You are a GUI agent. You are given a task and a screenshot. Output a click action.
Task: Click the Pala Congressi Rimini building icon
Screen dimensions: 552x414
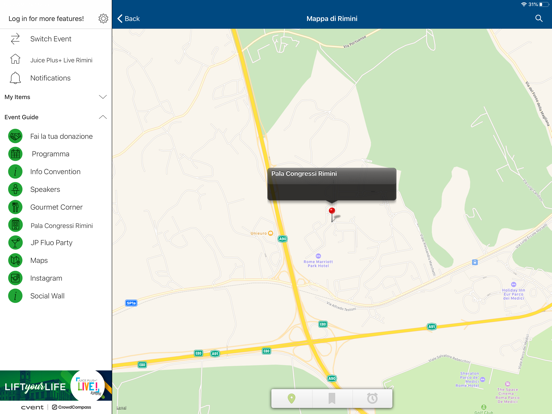15,225
